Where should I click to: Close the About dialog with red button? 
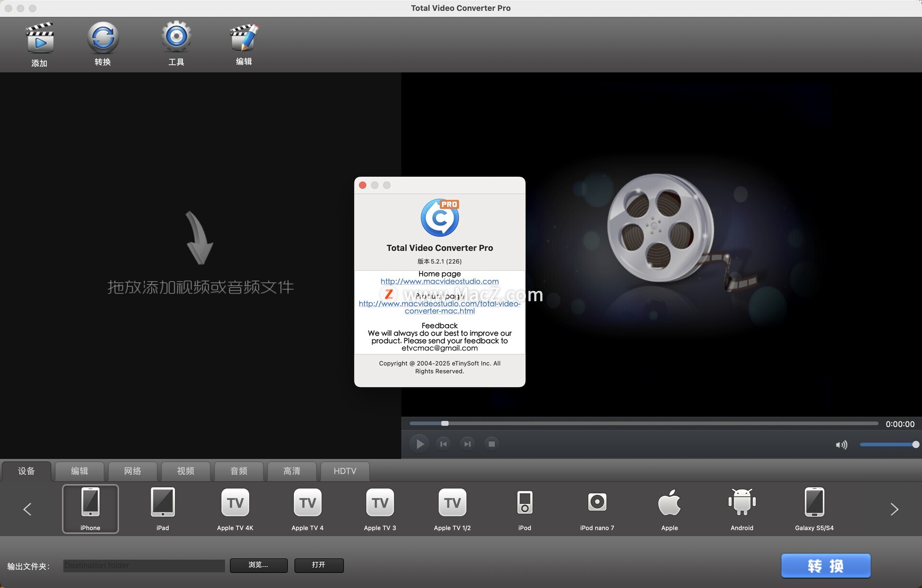point(363,185)
